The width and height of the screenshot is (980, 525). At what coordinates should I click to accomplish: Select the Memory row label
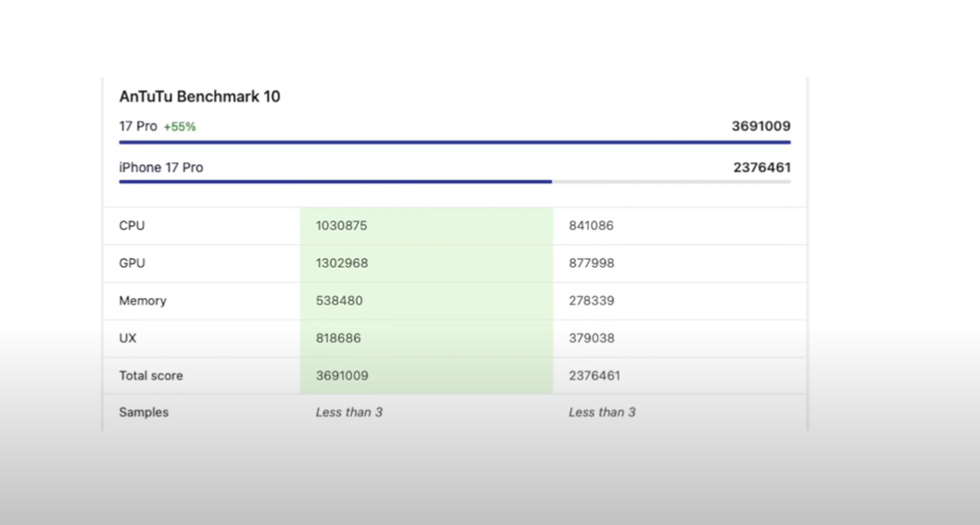click(143, 301)
